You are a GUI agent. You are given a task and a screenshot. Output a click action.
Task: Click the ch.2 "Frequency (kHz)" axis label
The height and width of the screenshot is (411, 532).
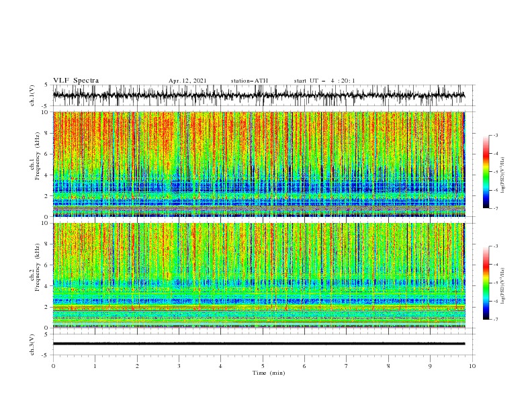(38, 267)
